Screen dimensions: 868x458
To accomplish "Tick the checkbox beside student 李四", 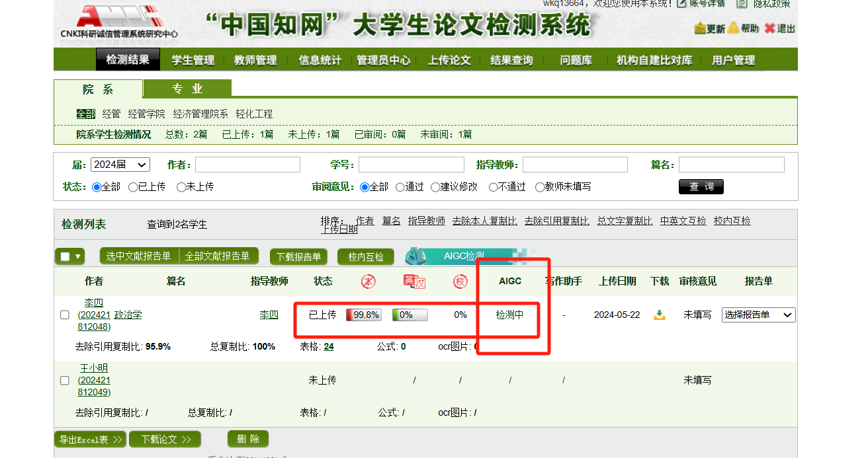I will tap(65, 315).
